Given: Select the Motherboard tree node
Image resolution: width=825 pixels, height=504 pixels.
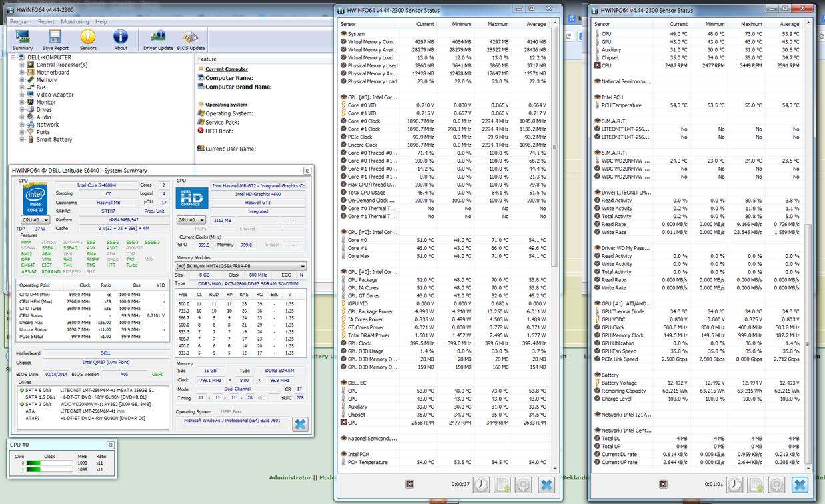Looking at the screenshot, I should point(53,73).
